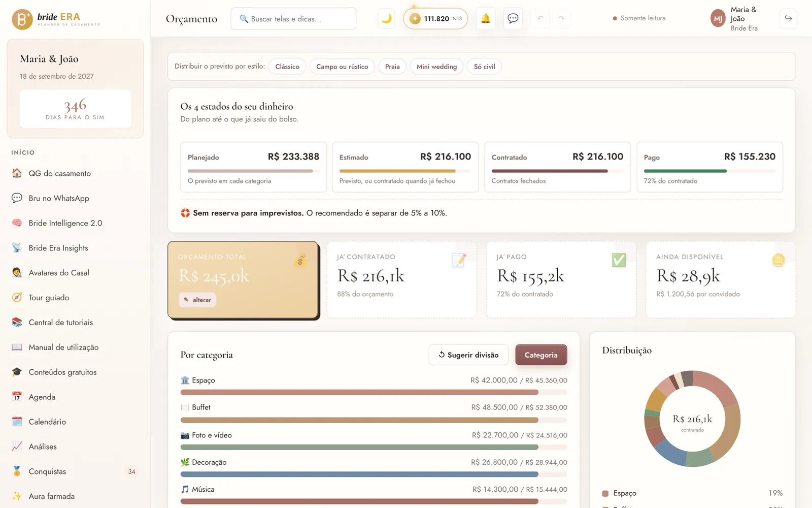Toggle dark mode with the moon icon
The height and width of the screenshot is (508, 812).
coord(386,19)
